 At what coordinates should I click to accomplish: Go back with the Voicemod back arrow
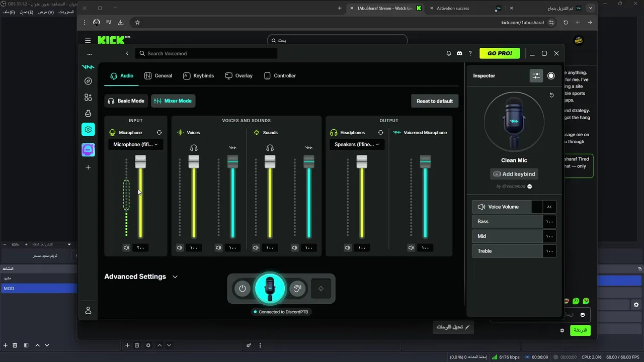(x=127, y=53)
